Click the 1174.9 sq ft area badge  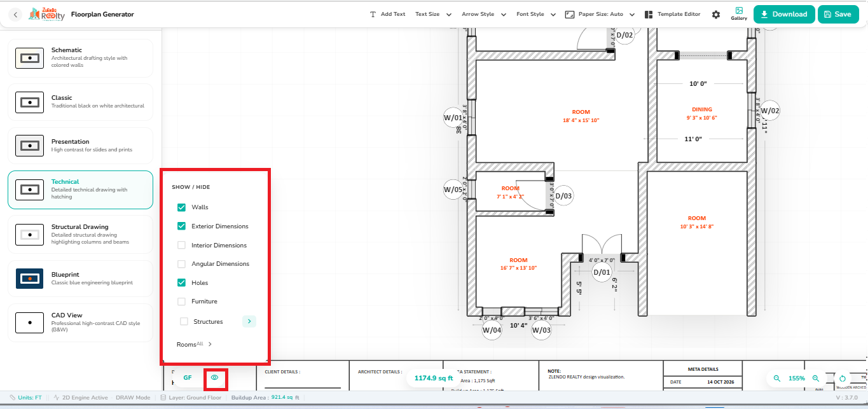(434, 378)
